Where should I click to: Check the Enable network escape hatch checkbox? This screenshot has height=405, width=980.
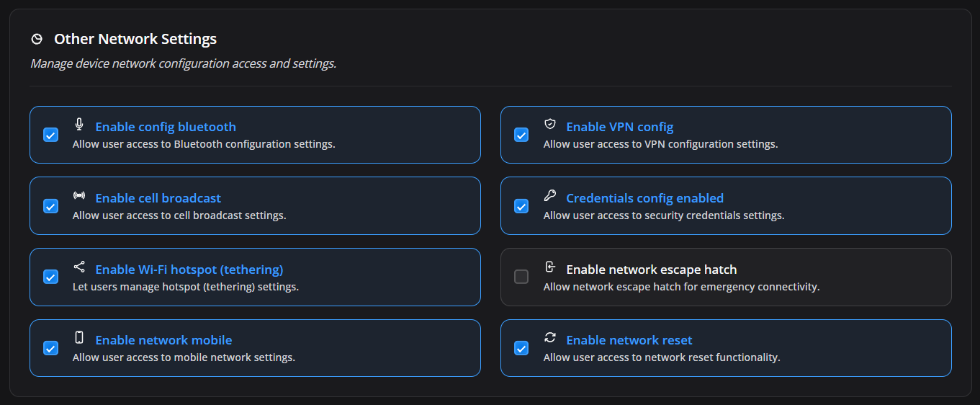(521, 277)
